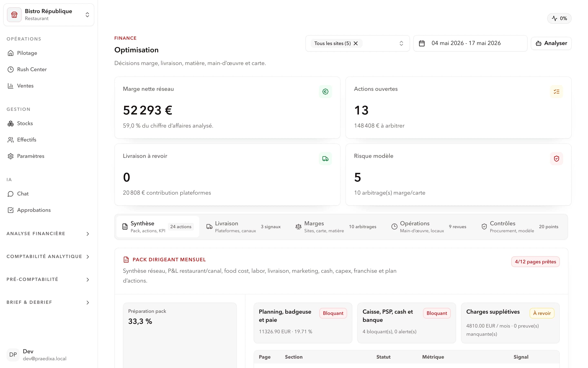Click Bloquant badge on Planning, badgeuse et paie

coord(333,313)
